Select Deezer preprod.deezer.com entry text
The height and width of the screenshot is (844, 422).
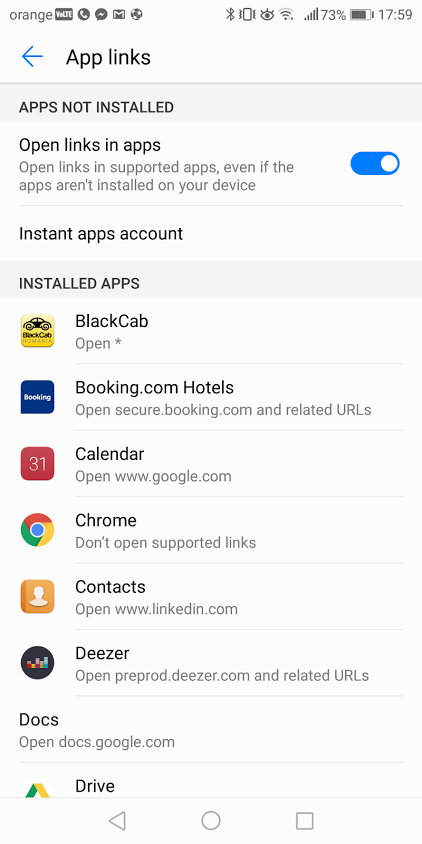(x=222, y=675)
